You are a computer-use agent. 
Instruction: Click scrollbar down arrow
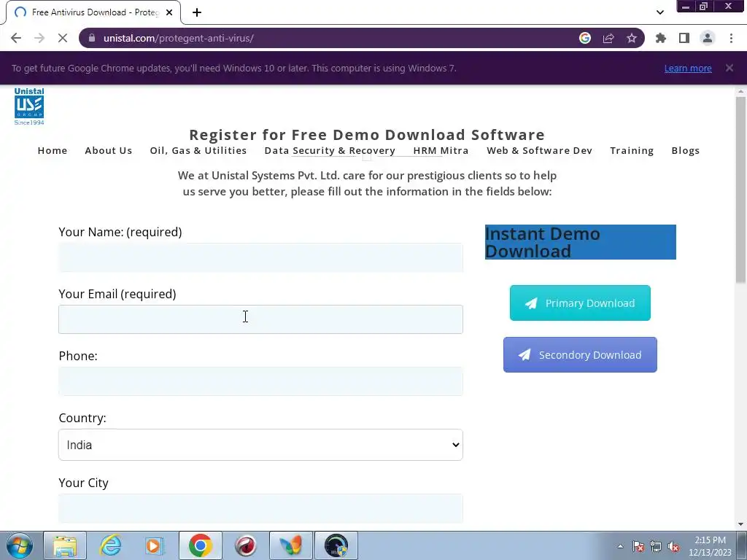click(x=740, y=524)
